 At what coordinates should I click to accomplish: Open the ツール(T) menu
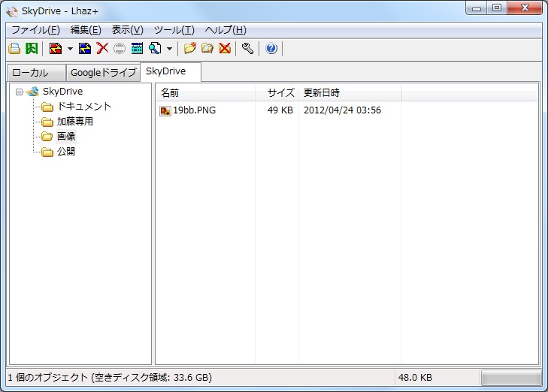tap(174, 30)
